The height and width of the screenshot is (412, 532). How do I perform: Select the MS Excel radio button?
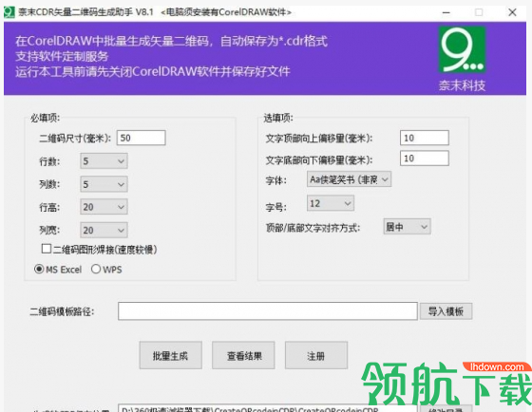point(39,269)
